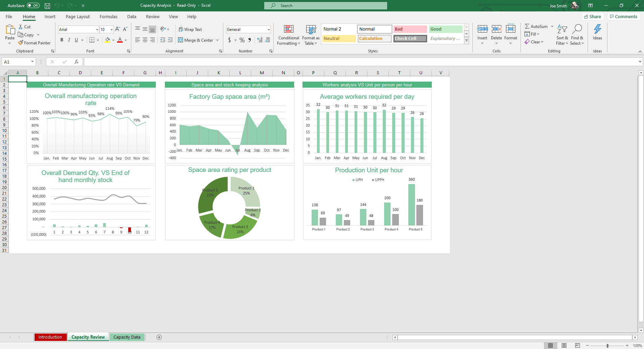Expand the General number format dropdown
Viewport: 644px width, 349px height.
(269, 30)
